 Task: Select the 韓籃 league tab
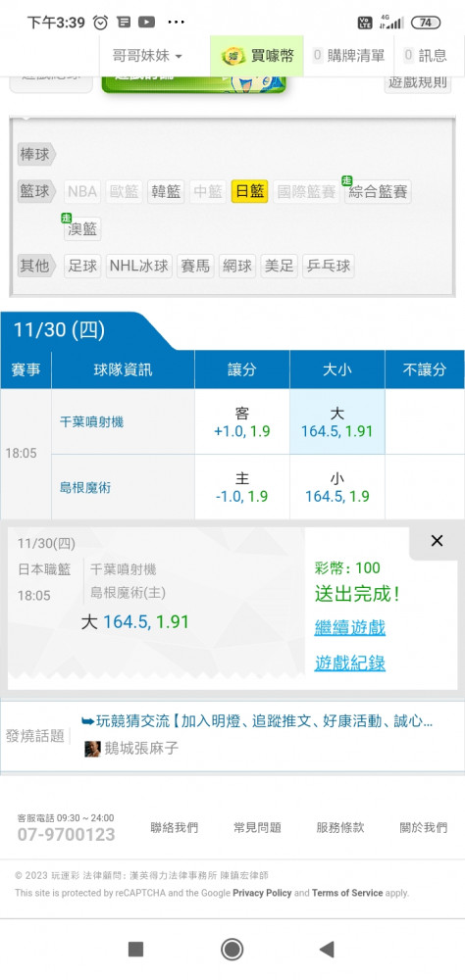point(166,191)
